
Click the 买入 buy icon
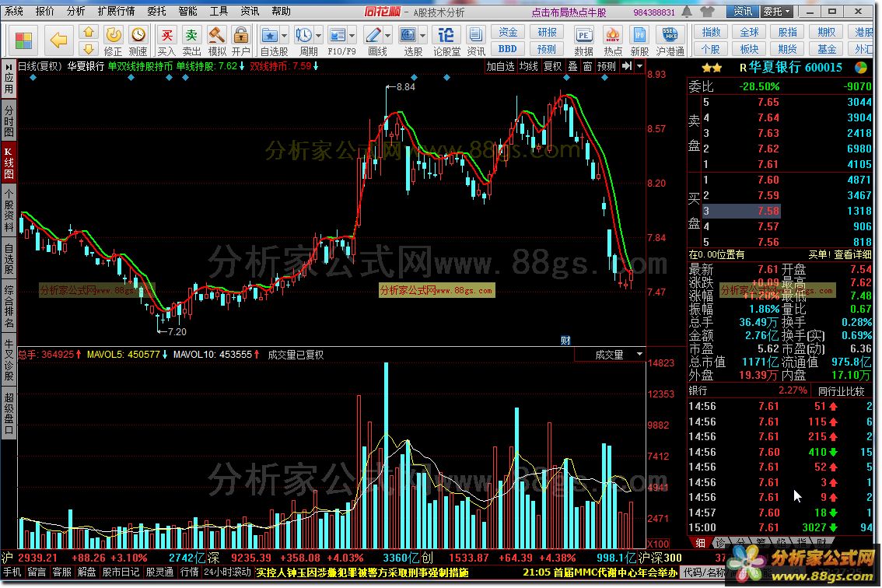[x=166, y=41]
